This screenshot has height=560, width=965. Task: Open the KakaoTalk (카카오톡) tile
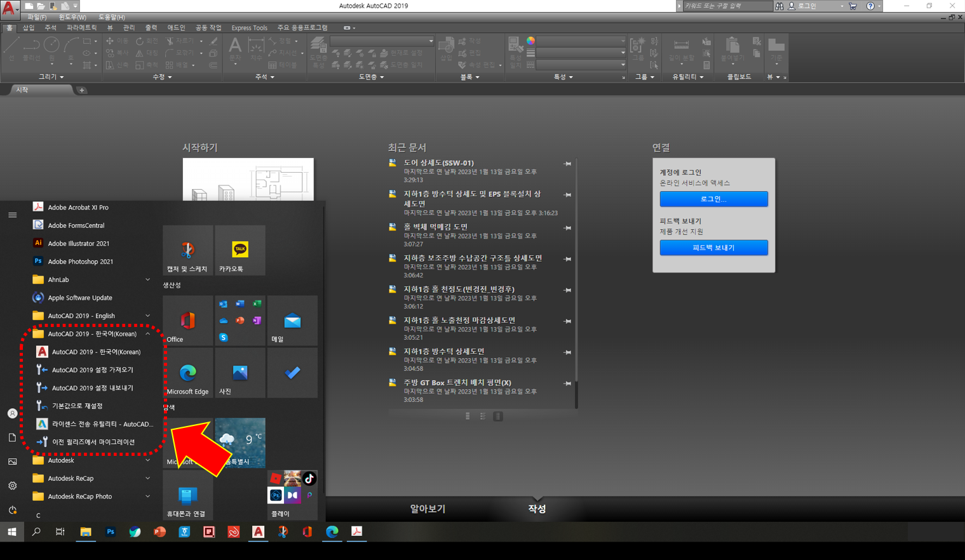point(240,250)
